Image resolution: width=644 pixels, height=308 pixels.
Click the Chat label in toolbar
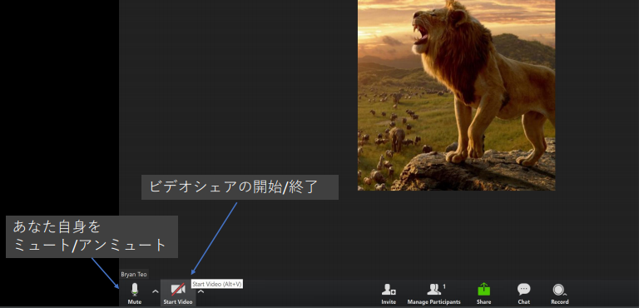pos(523,302)
